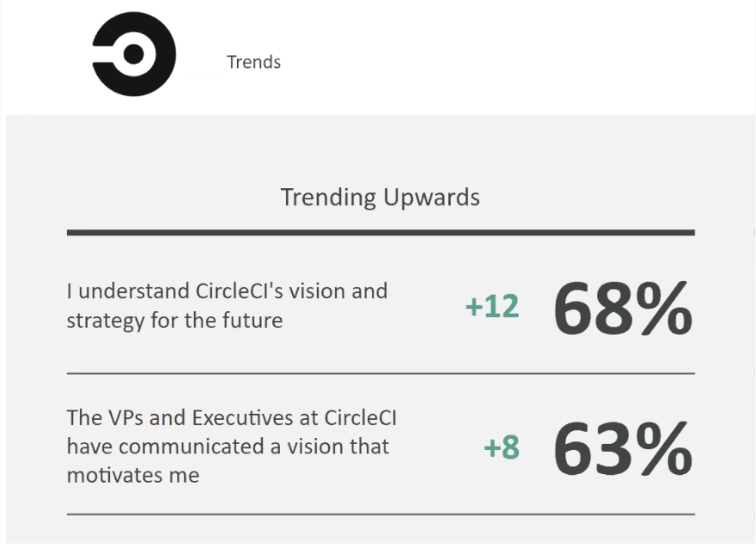Select the 63% score value
This screenshot has height=544, width=756.
click(623, 449)
